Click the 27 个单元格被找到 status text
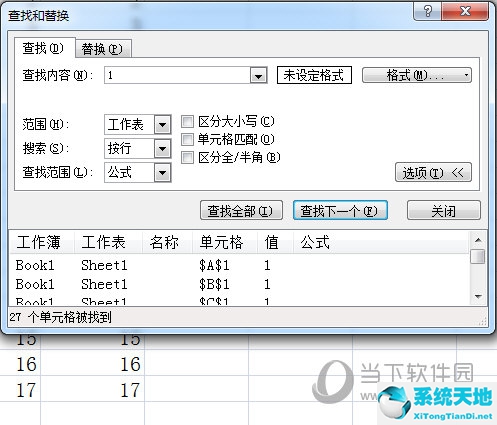This screenshot has height=425, width=497. click(x=61, y=317)
